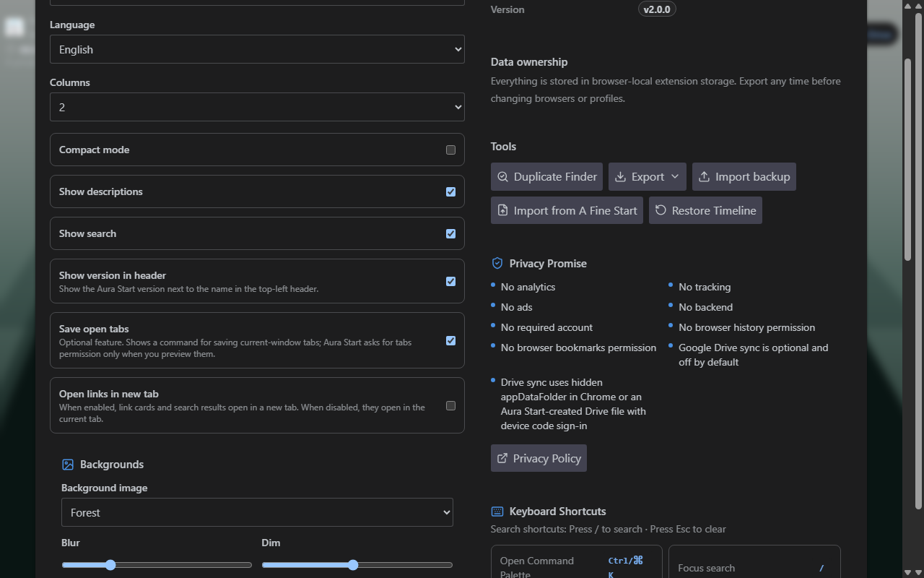The height and width of the screenshot is (578, 924).
Task: Click the Privacy Policy external-link icon
Action: click(x=502, y=458)
